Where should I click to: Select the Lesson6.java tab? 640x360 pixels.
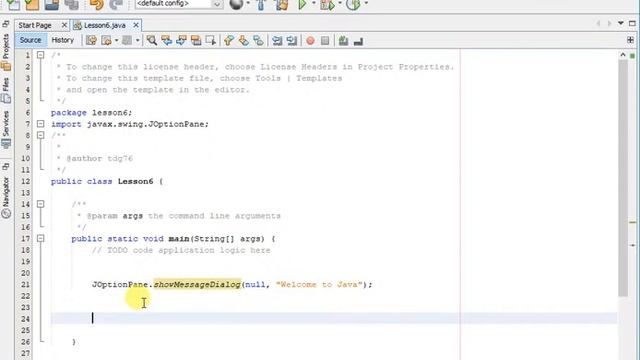click(104, 25)
